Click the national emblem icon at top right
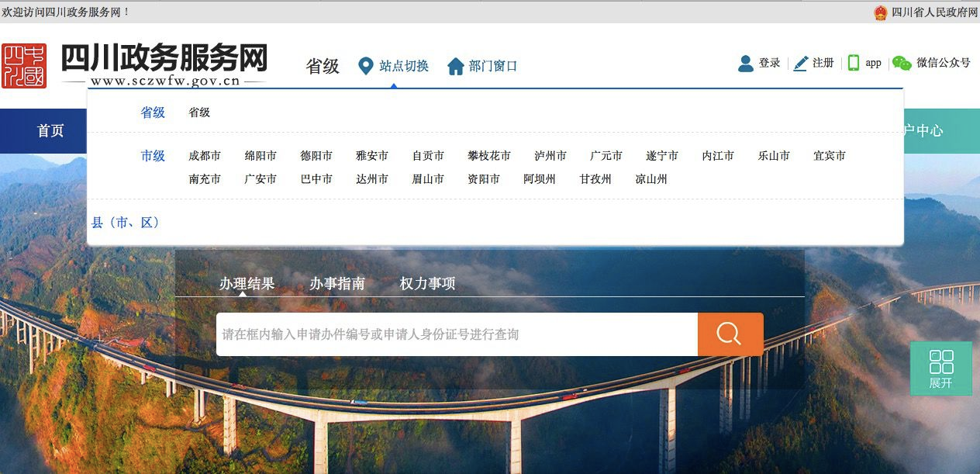Image resolution: width=980 pixels, height=474 pixels. pos(880,12)
